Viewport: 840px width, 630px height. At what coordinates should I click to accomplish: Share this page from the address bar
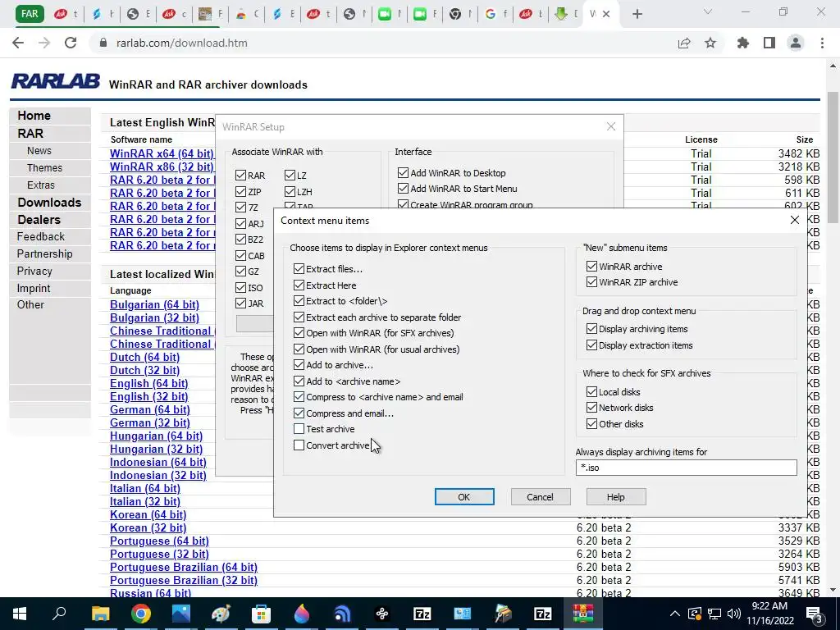[x=684, y=43]
